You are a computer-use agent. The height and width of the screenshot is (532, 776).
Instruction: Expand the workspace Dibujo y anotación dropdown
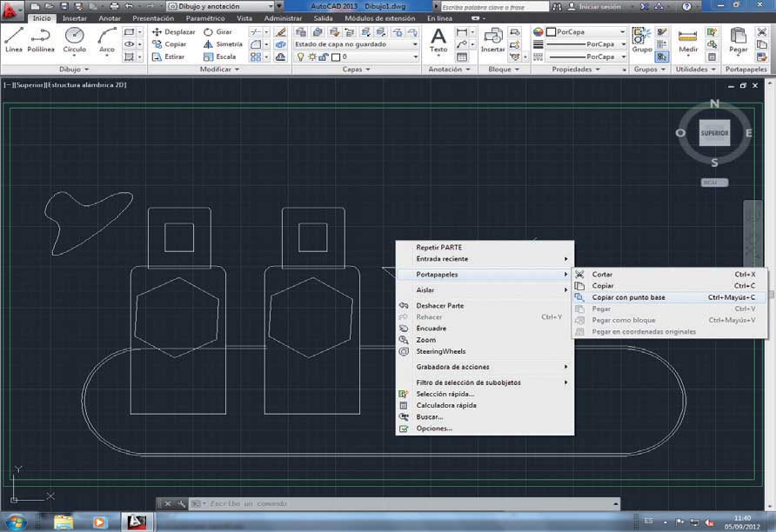(221, 6)
